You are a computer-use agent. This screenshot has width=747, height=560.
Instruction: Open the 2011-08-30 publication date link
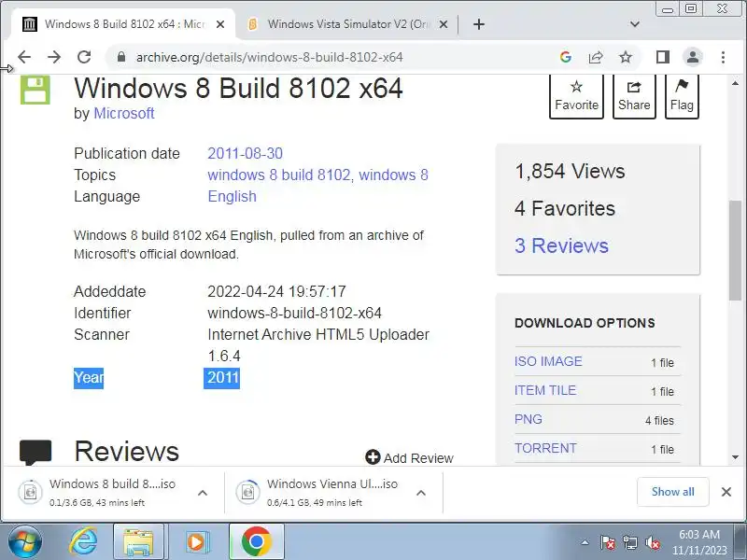245,153
